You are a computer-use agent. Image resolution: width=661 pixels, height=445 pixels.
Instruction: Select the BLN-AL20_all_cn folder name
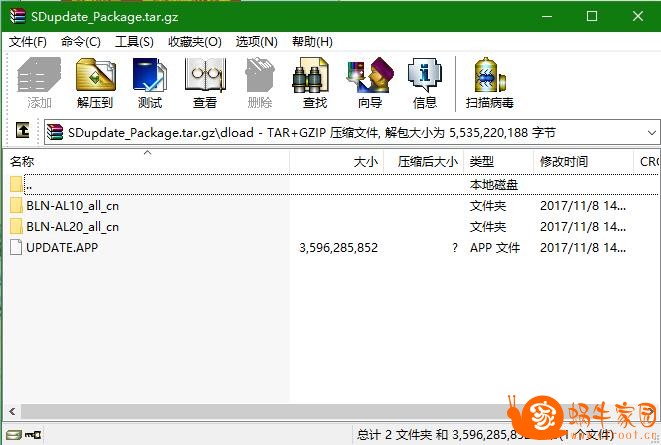[x=73, y=227]
